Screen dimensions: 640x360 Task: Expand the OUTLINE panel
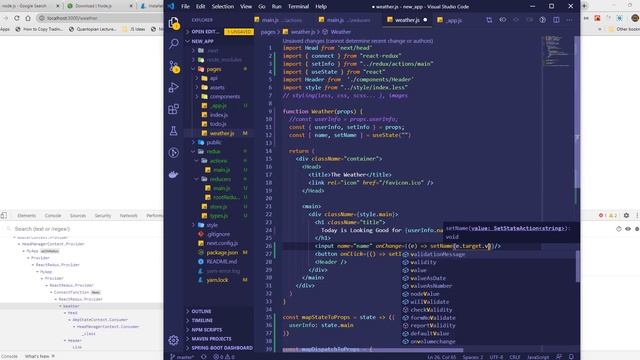point(201,311)
